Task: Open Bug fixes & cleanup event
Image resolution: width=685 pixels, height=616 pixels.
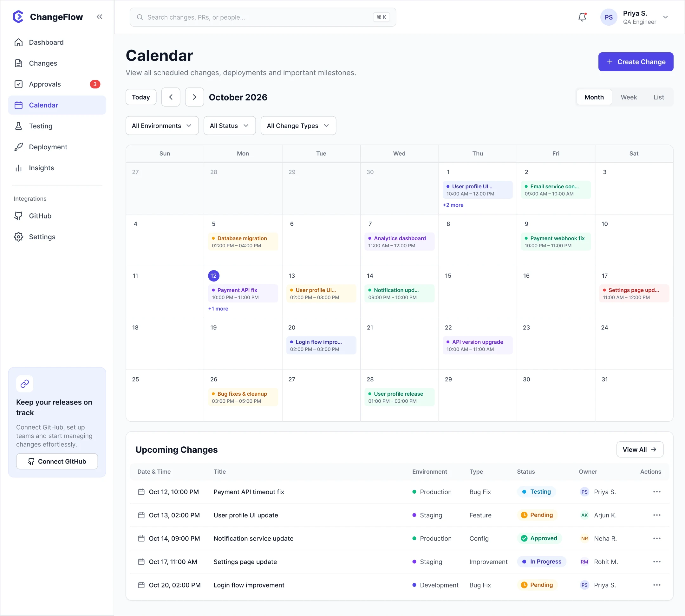Action: point(243,397)
